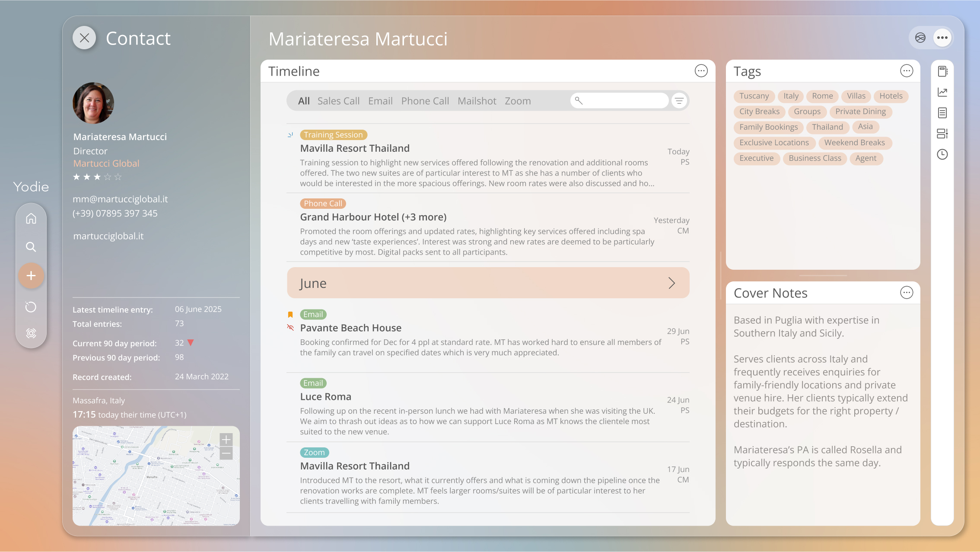Set rating to four stars
Viewport: 980px width, 552px height.
[x=108, y=177]
